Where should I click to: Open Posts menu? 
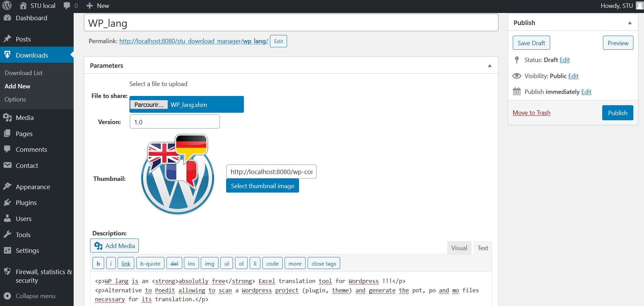click(23, 39)
